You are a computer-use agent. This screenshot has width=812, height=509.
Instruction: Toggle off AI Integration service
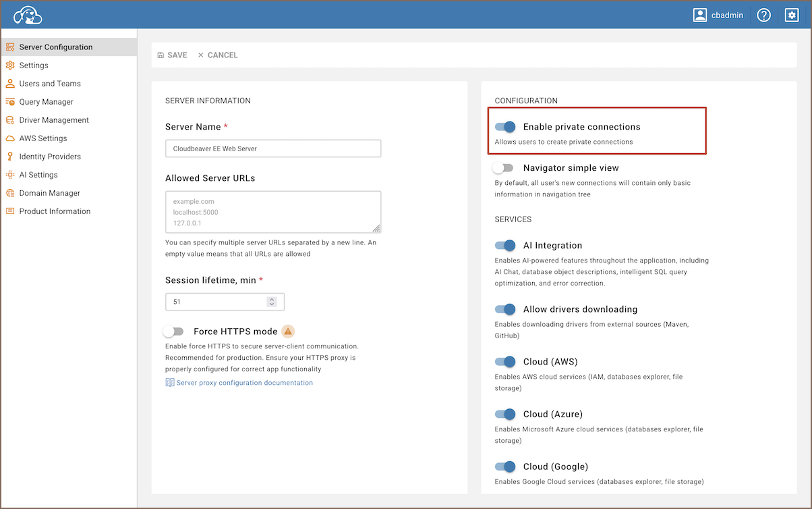pyautogui.click(x=505, y=246)
